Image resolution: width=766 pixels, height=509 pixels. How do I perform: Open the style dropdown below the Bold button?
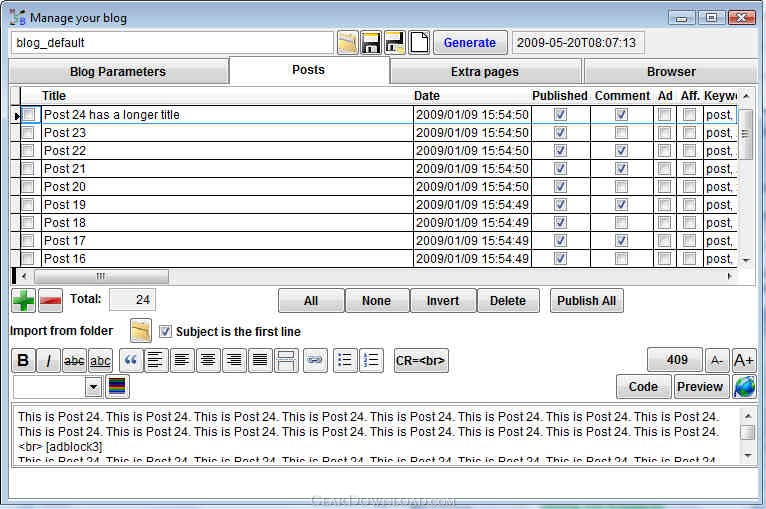[x=93, y=387]
